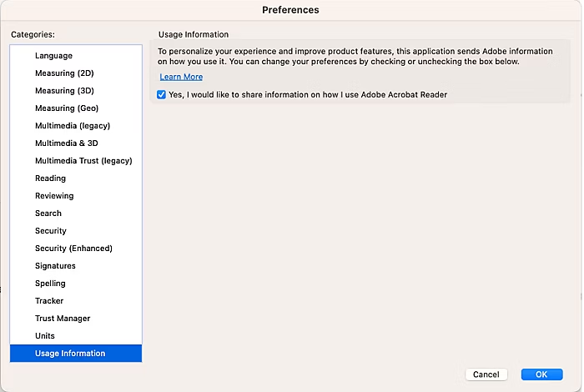This screenshot has width=584, height=392.
Task: Select Measuring (2D) in the categories list
Action: pyautogui.click(x=64, y=73)
